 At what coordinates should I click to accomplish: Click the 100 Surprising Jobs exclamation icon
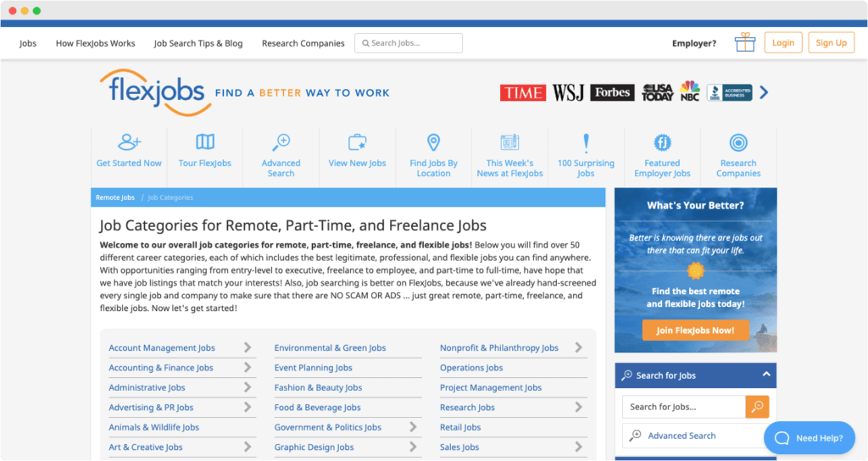[x=586, y=142]
